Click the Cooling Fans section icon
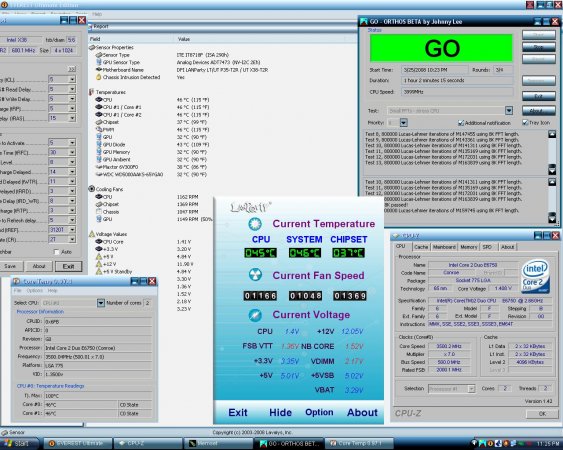Screen dimensions: 563x450 92,189
